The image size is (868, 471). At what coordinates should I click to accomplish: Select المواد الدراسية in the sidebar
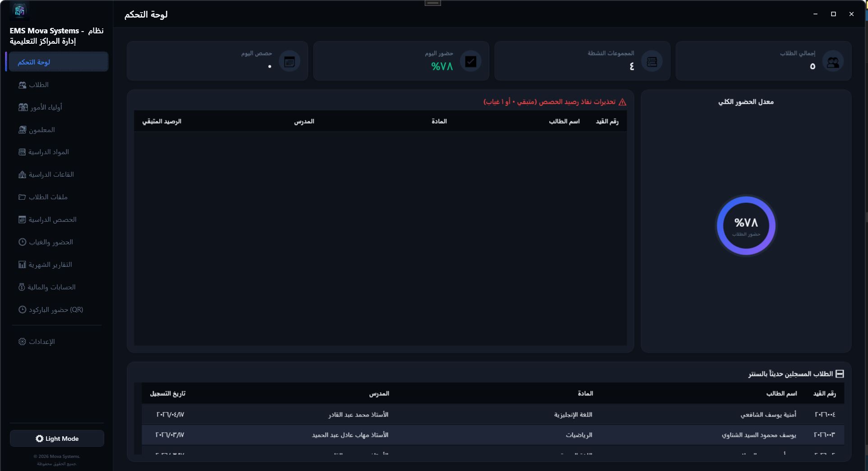[x=58, y=152]
